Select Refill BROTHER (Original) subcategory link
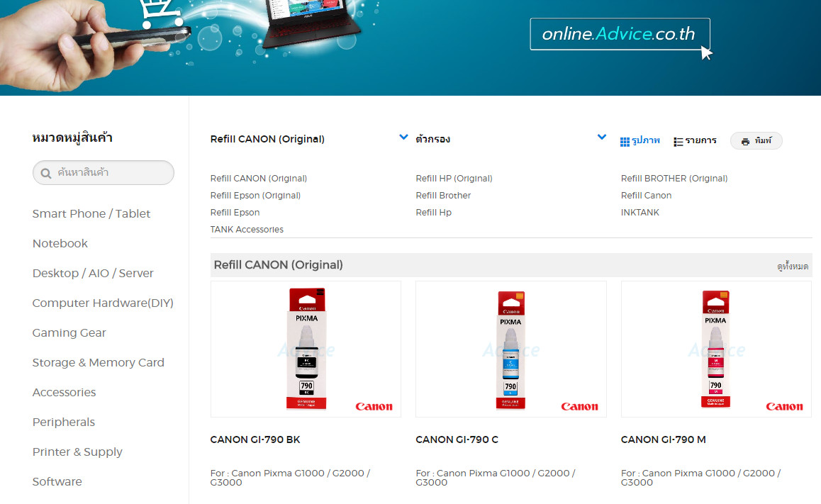 pos(674,179)
